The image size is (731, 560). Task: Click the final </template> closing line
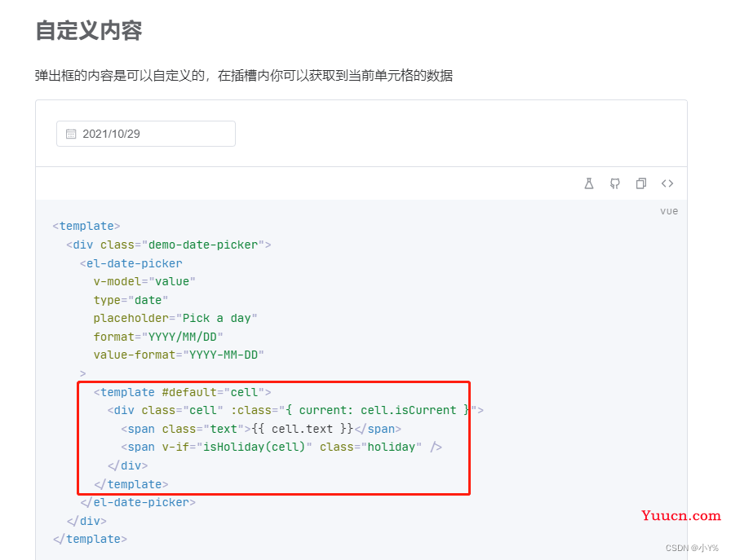tap(90, 539)
